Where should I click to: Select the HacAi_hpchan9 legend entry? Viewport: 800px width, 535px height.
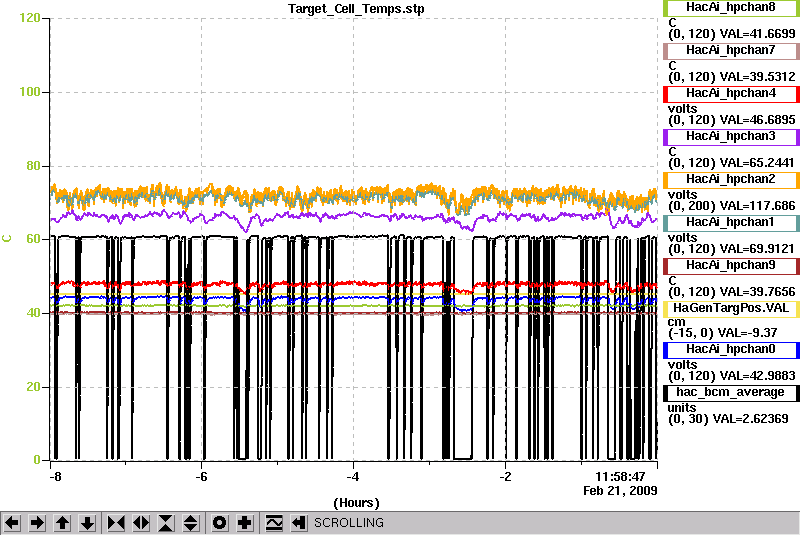[x=731, y=266]
